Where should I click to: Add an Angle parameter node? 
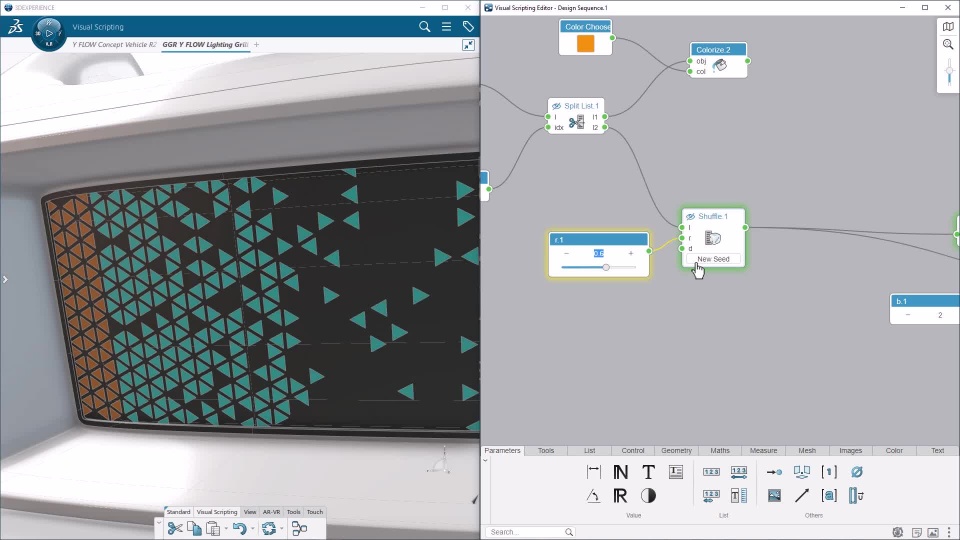click(593, 495)
